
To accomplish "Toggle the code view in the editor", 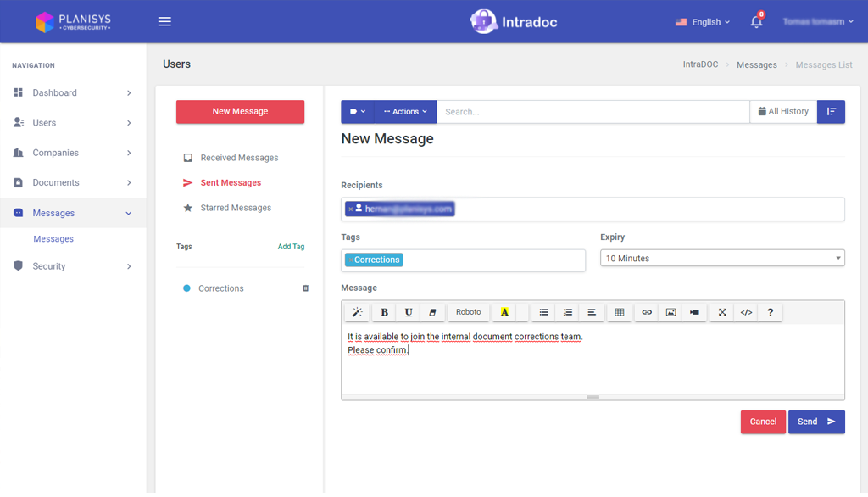I will click(x=746, y=312).
